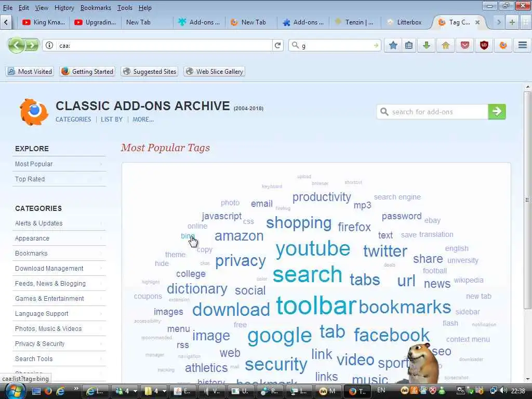Switch to the King Kma... YouTube tab
Viewport: 532px width, 399px height.
44,22
